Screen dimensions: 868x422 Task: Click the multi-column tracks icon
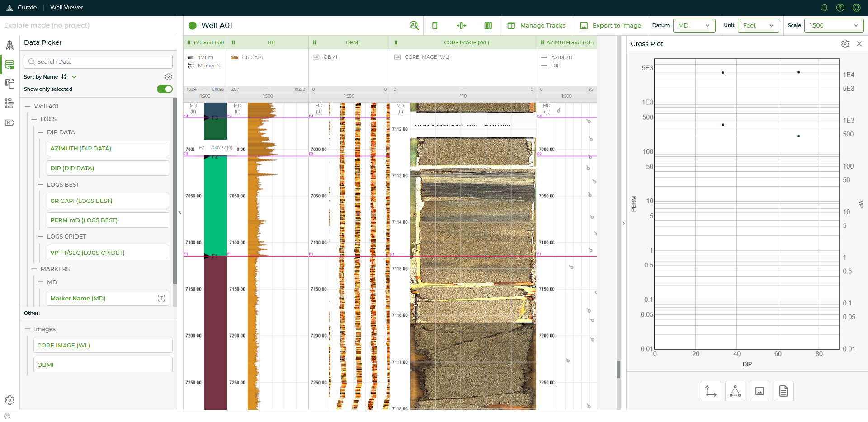click(x=488, y=26)
